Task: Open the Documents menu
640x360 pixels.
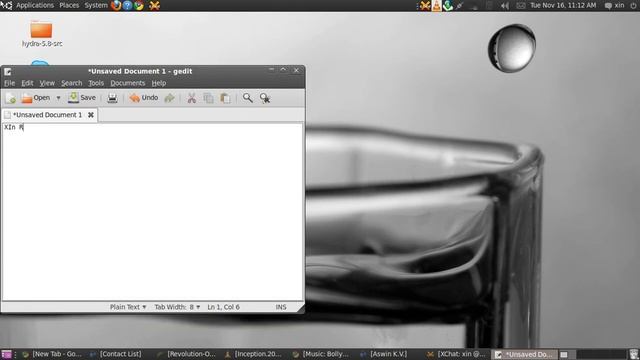Action: click(x=127, y=83)
